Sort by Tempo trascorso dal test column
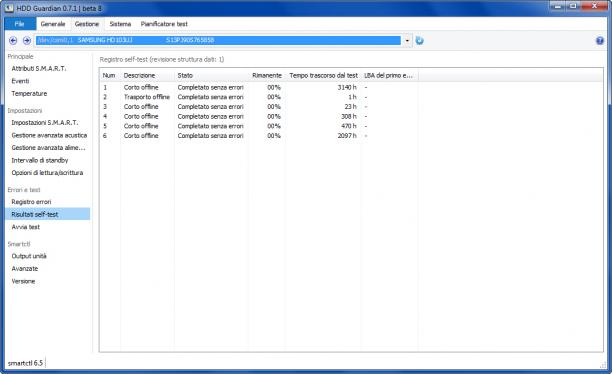The width and height of the screenshot is (612, 374). 323,75
